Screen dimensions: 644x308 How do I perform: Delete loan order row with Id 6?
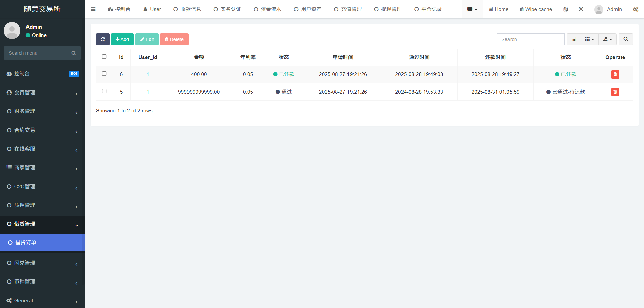point(615,74)
